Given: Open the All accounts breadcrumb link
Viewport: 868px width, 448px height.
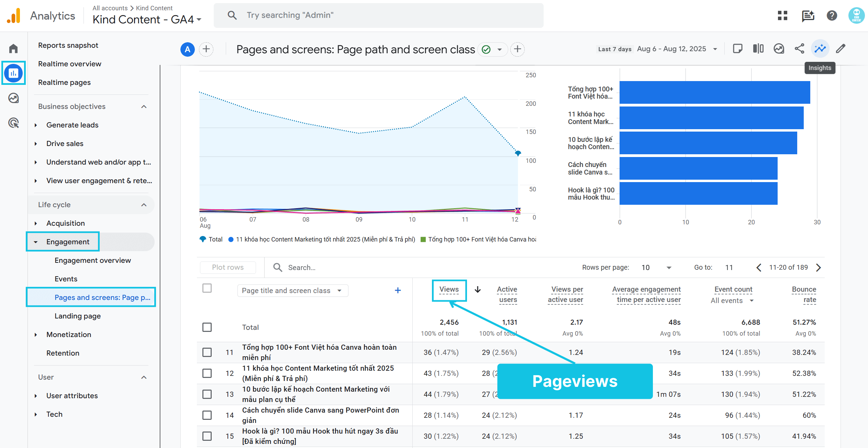Looking at the screenshot, I should click(110, 8).
